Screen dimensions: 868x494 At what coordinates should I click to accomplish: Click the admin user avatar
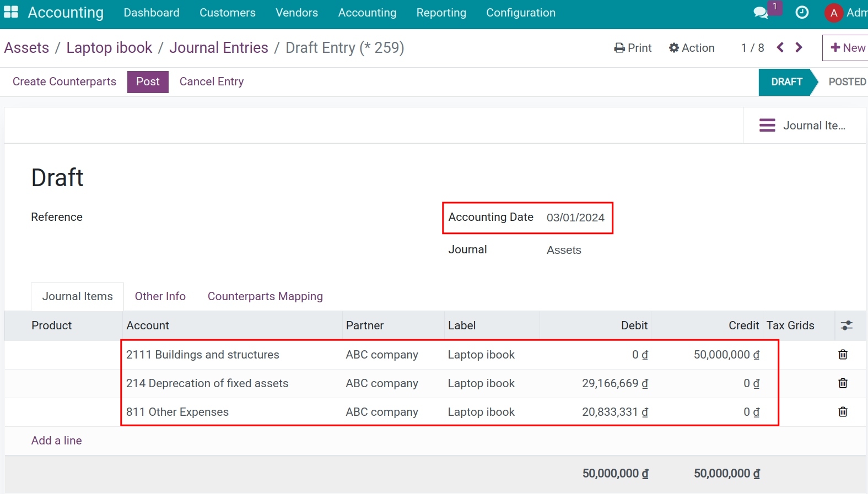[x=833, y=13]
